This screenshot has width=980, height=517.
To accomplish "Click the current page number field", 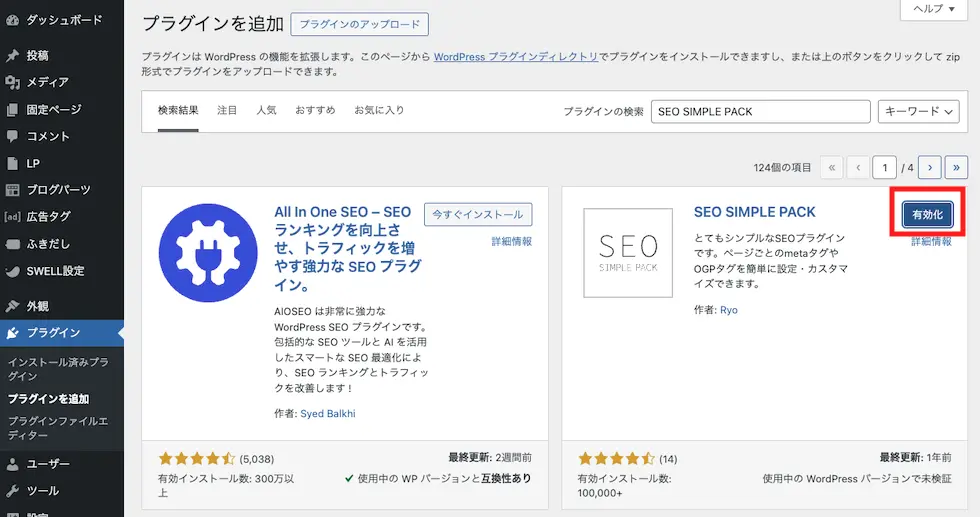I will point(884,168).
